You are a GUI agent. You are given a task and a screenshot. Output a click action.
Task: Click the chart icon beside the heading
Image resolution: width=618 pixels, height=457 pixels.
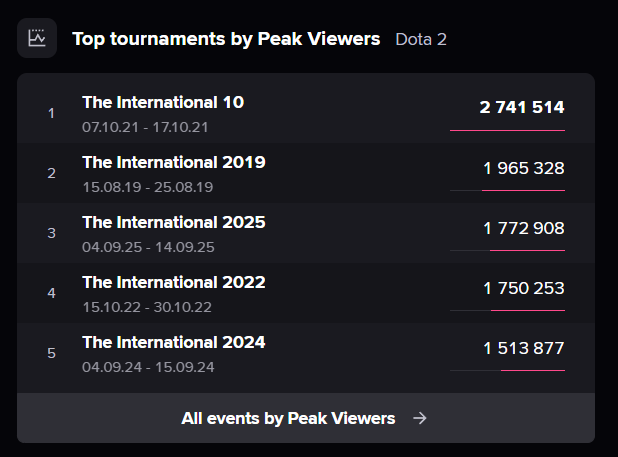click(37, 39)
